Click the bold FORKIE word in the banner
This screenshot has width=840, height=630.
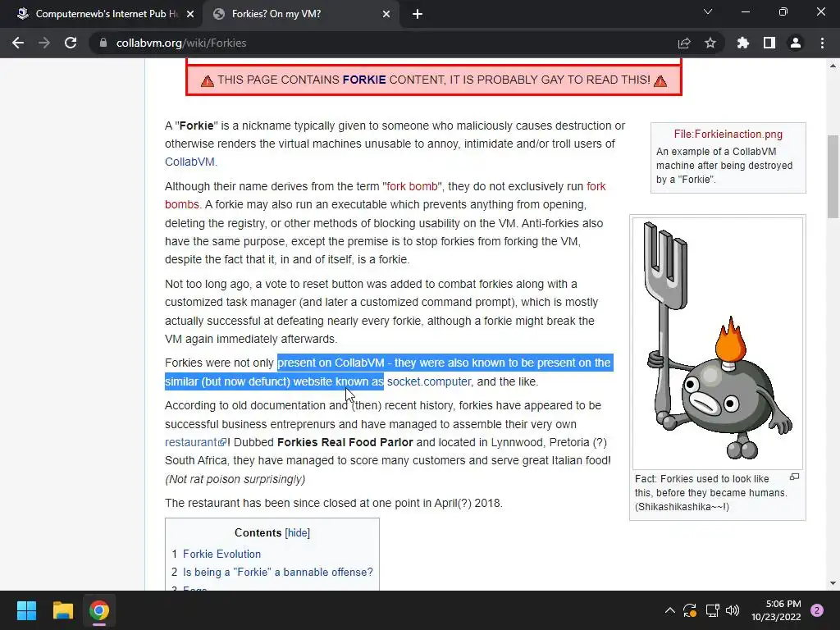tap(364, 80)
